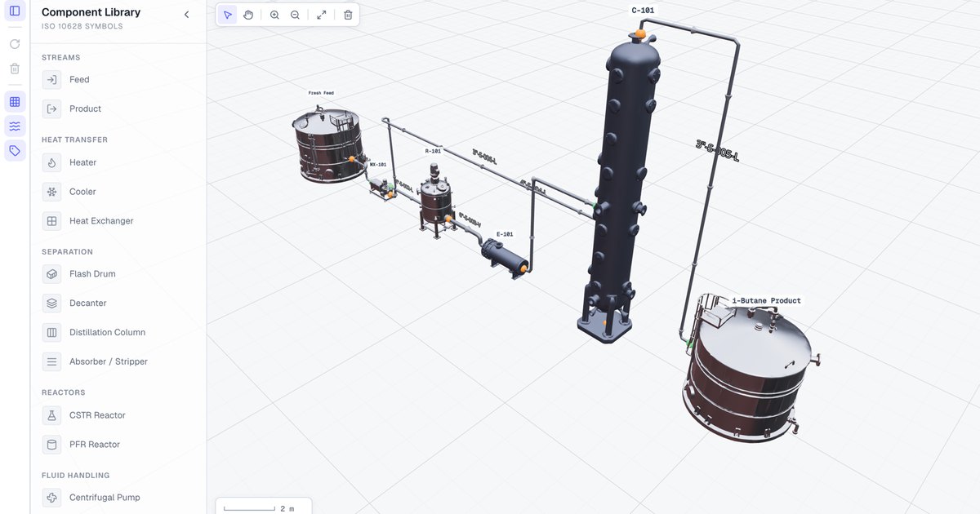Click the Feed stream icon

(51, 80)
